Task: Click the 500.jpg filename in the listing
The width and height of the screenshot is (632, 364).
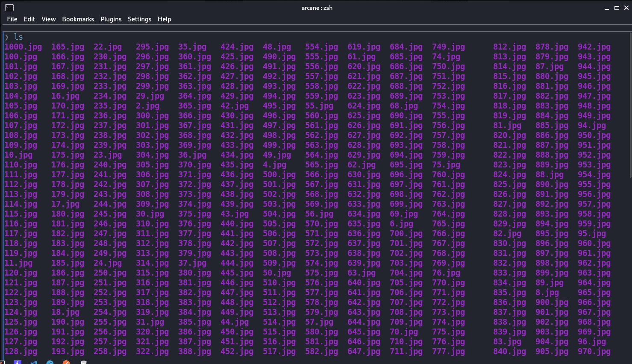Action: point(279,175)
